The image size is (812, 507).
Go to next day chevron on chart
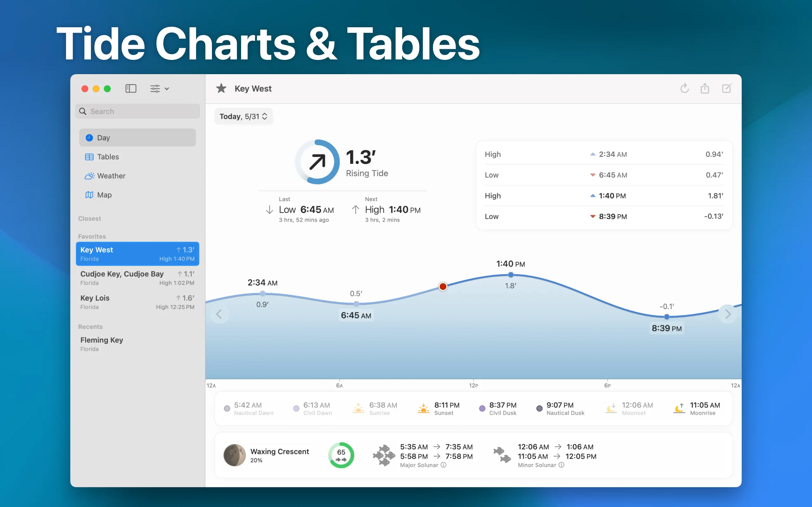(727, 314)
